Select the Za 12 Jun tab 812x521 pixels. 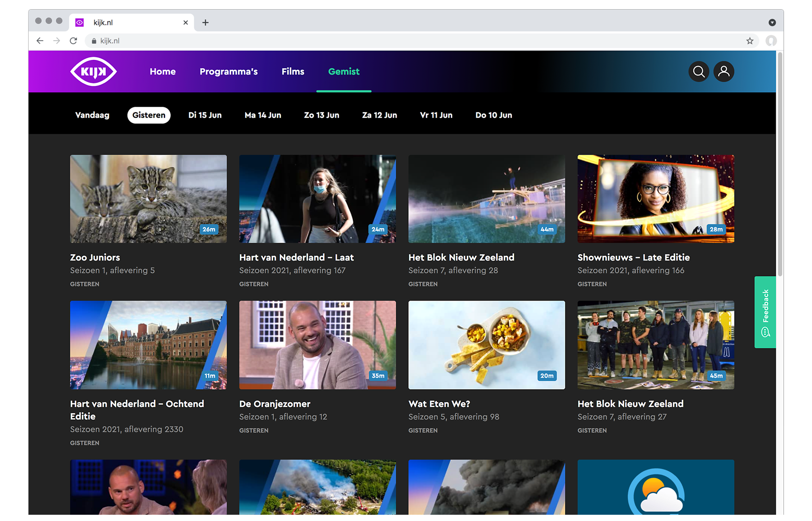pyautogui.click(x=379, y=115)
